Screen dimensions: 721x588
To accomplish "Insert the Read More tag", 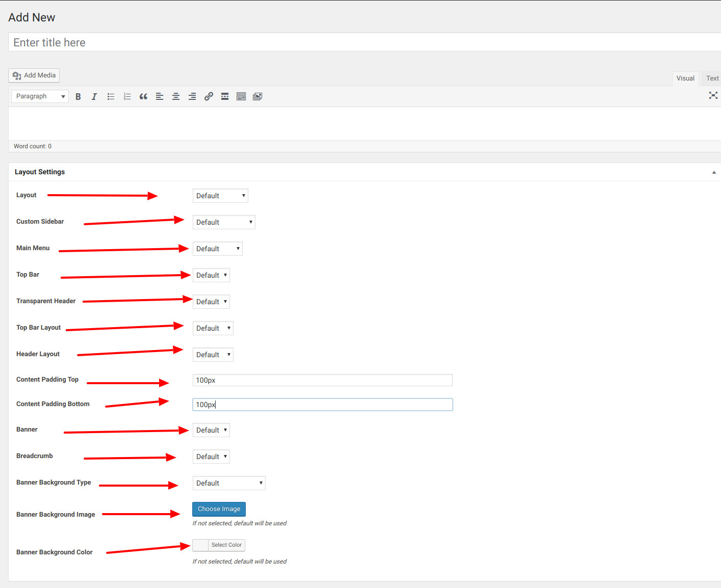I will tap(225, 96).
